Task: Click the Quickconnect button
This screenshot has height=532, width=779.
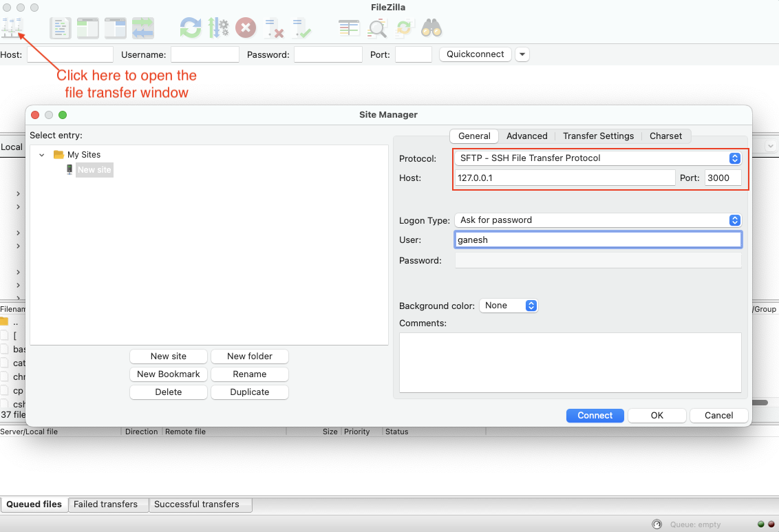Action: pos(475,54)
